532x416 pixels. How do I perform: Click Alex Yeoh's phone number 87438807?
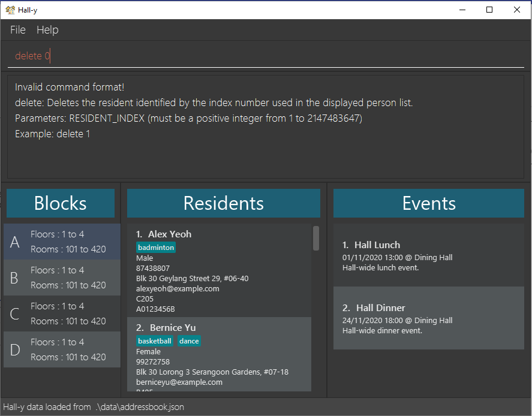(153, 268)
